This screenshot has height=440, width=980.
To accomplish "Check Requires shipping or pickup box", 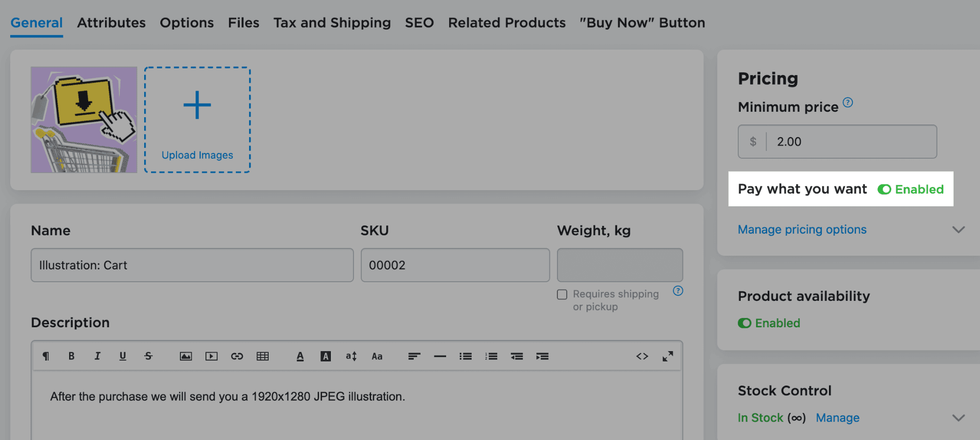I will pos(562,295).
